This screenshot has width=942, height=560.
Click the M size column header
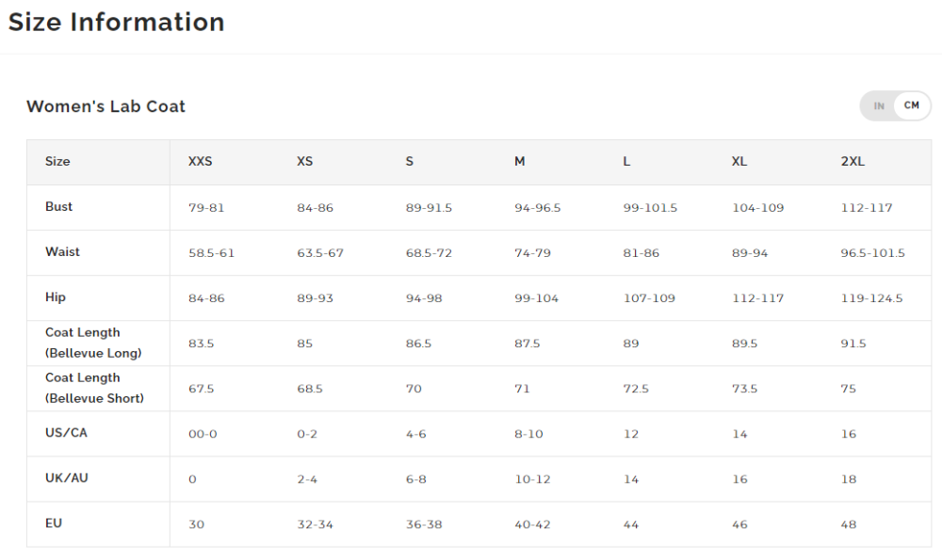point(520,162)
